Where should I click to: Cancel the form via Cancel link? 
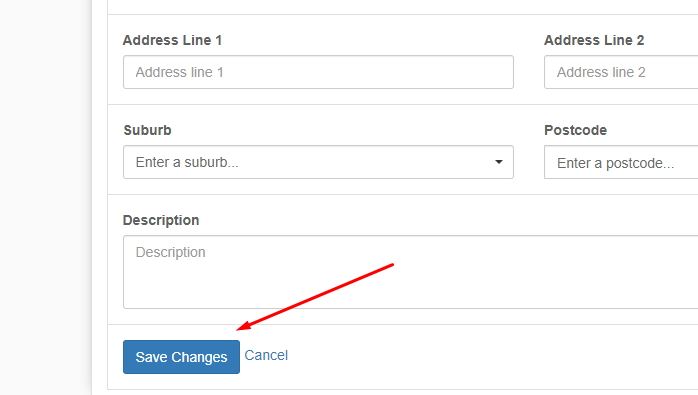[266, 355]
